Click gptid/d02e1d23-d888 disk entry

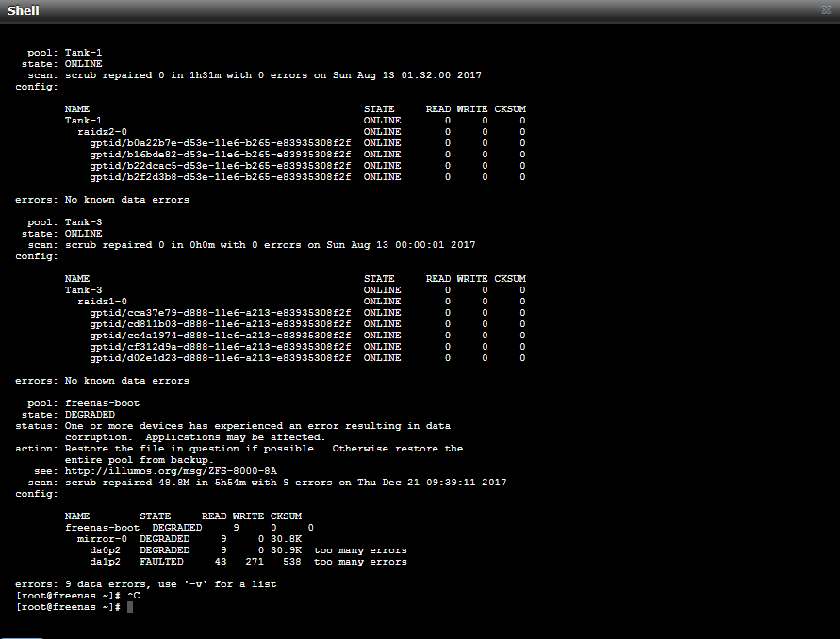click(221, 358)
